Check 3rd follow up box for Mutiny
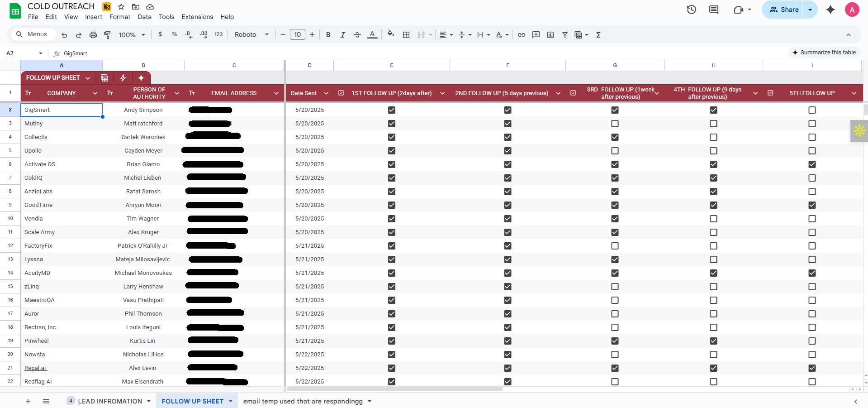This screenshot has height=408, width=868. (x=615, y=124)
